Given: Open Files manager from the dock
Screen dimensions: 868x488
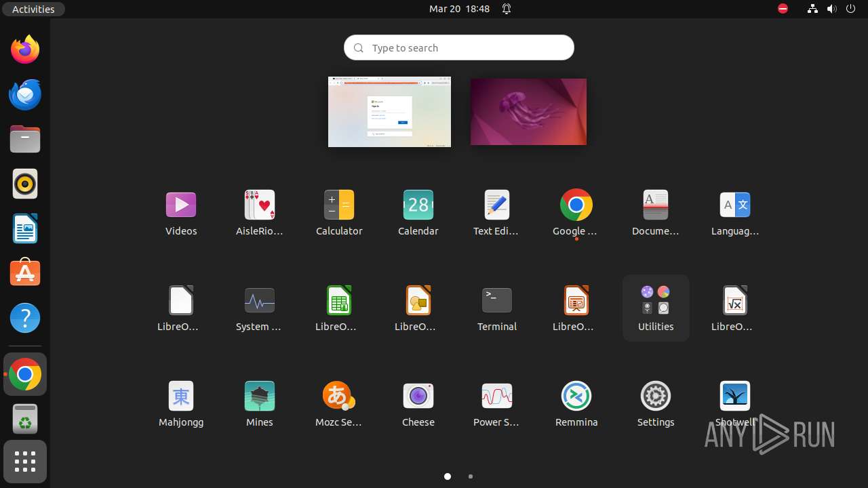Looking at the screenshot, I should pyautogui.click(x=25, y=139).
